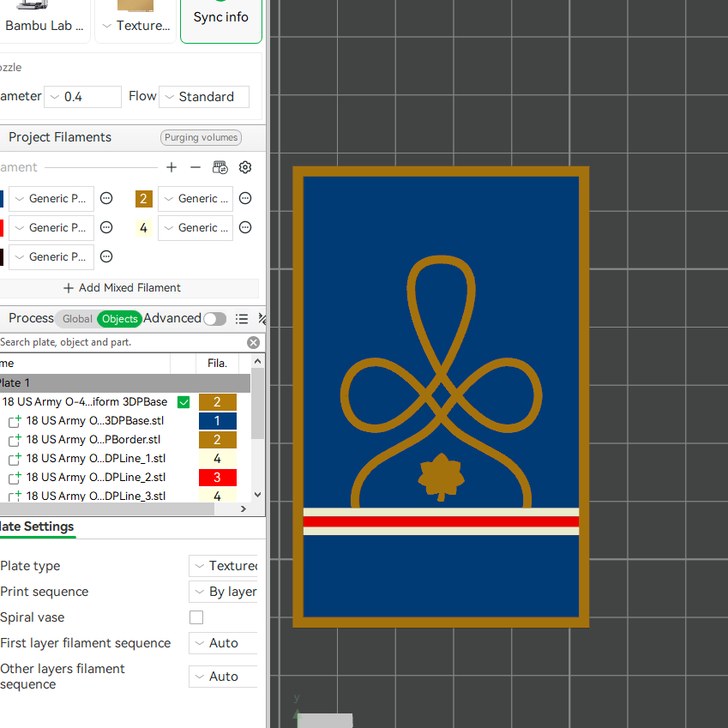
Task: Change filament 2 for the parent 3DPBase object
Action: click(218, 402)
